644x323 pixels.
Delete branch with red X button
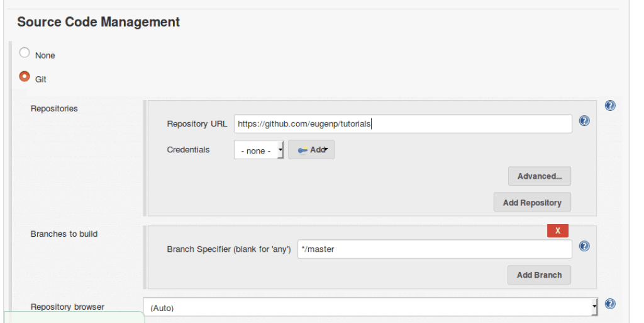tap(558, 230)
